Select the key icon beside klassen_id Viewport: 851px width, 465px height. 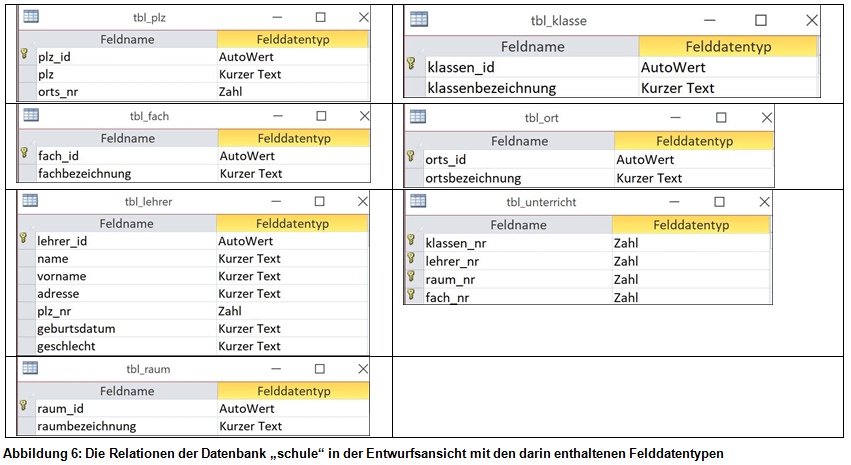tap(410, 66)
